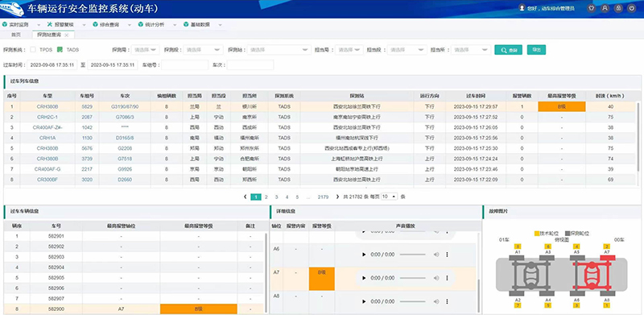
Task: Open train number link G3190/87/90
Action: tap(125, 106)
